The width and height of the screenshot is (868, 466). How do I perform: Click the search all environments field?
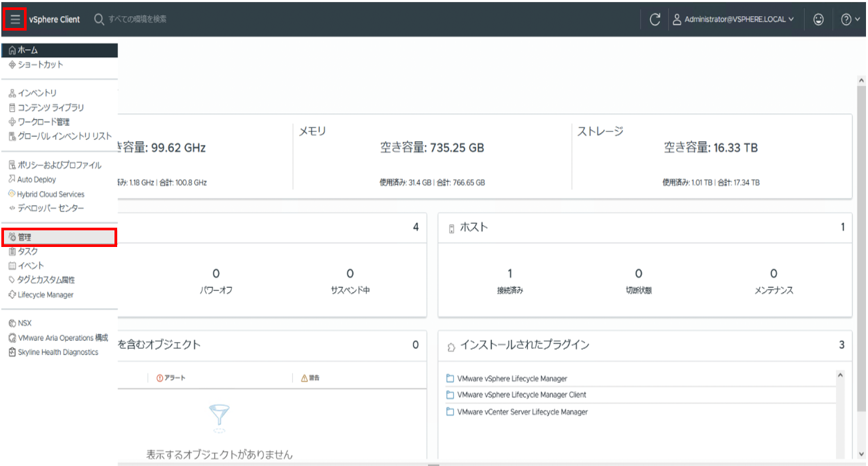[138, 19]
